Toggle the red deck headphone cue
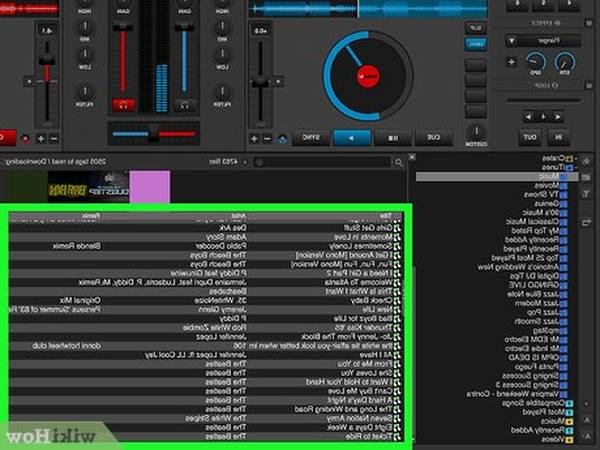 point(124,105)
